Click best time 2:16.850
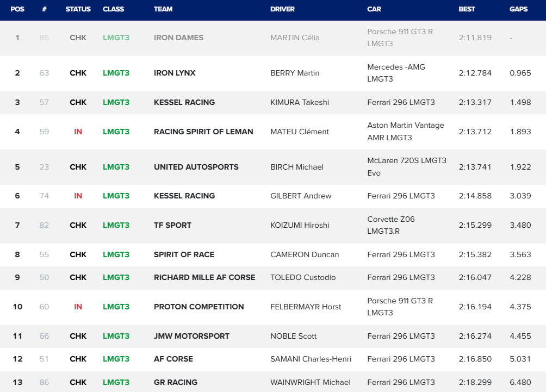 pos(475,359)
